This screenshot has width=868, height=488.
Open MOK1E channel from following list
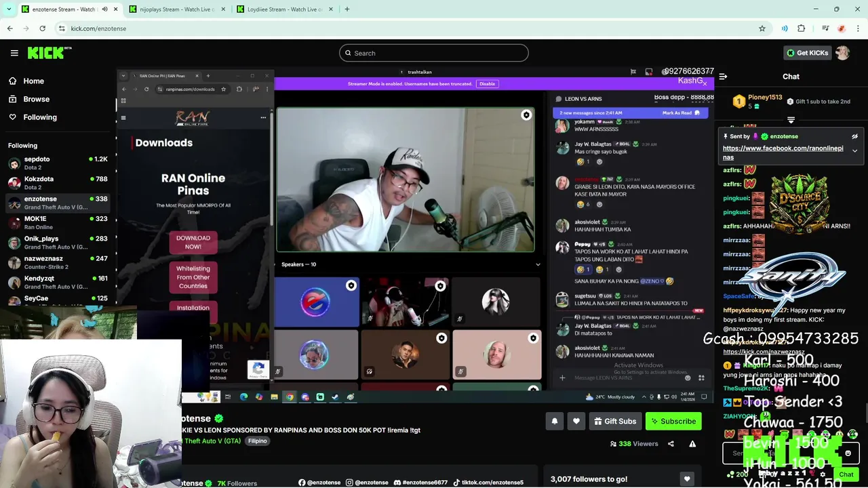(58, 222)
